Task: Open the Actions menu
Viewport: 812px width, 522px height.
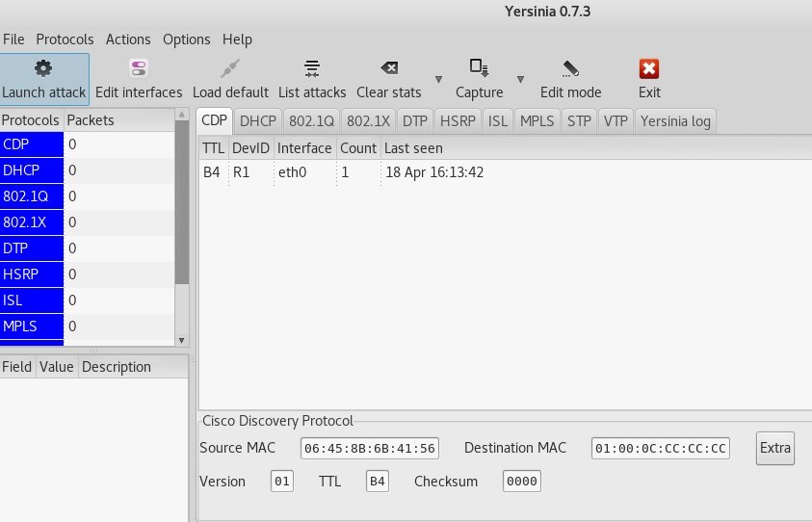Action: point(128,39)
